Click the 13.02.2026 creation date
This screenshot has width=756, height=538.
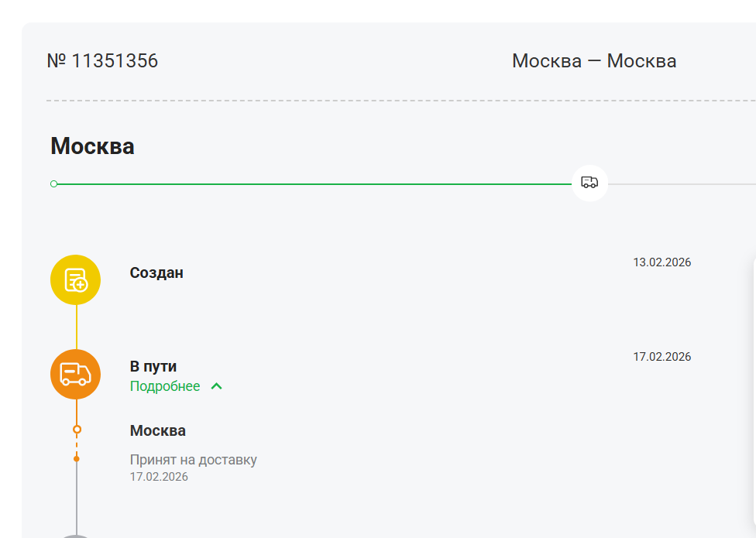click(x=661, y=262)
